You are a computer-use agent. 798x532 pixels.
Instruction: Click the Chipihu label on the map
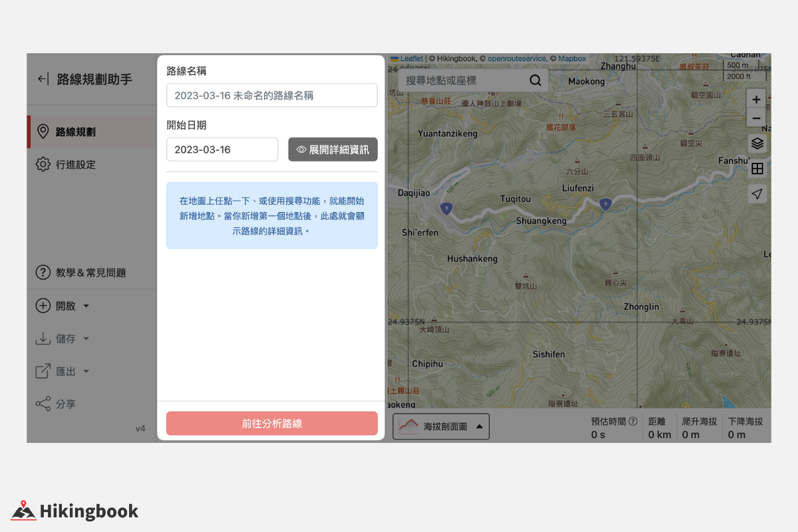click(x=428, y=364)
